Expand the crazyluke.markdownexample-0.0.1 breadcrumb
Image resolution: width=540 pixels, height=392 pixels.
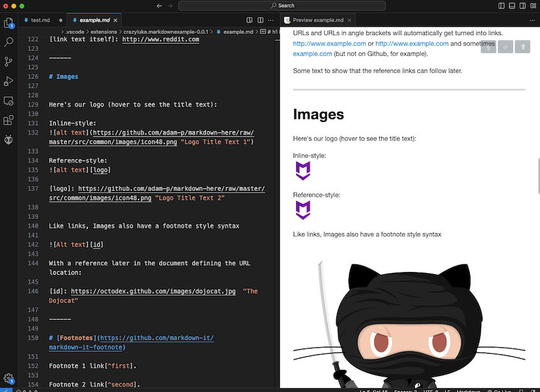click(166, 32)
